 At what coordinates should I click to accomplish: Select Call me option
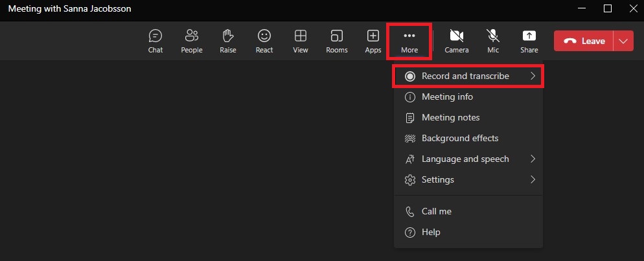pyautogui.click(x=436, y=212)
